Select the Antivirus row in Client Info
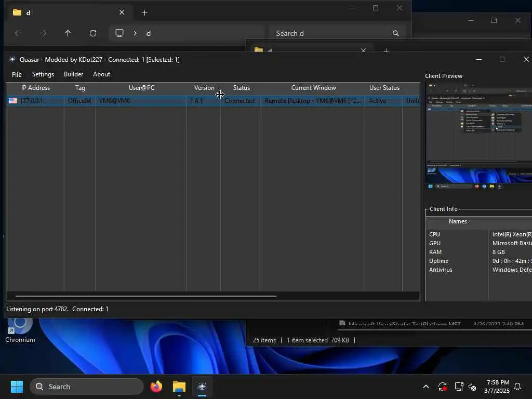 pos(478,270)
